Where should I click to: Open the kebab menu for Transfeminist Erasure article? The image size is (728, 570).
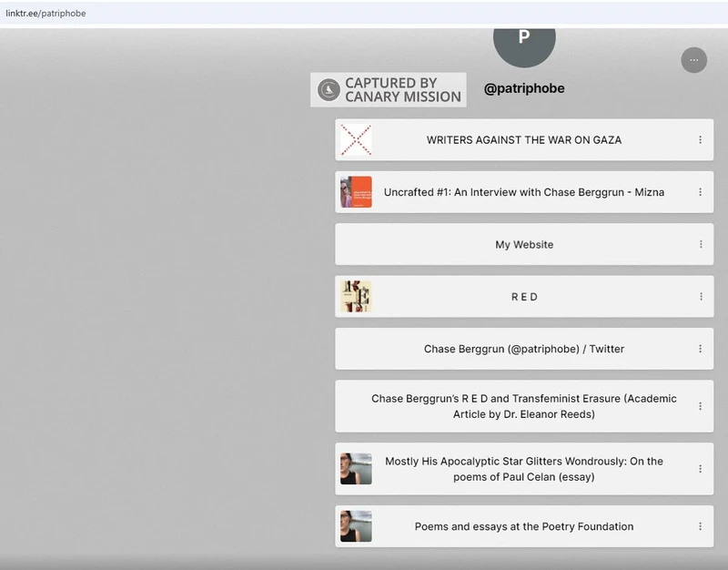(x=700, y=406)
